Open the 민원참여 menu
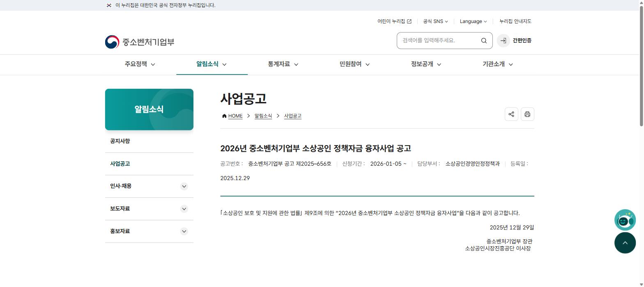644x287 pixels. coord(354,64)
